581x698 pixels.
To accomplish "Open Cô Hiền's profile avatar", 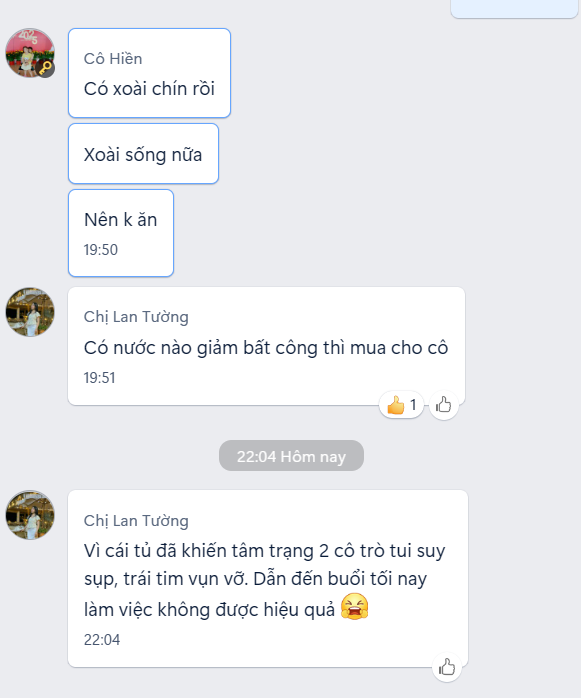I will pos(30,53).
